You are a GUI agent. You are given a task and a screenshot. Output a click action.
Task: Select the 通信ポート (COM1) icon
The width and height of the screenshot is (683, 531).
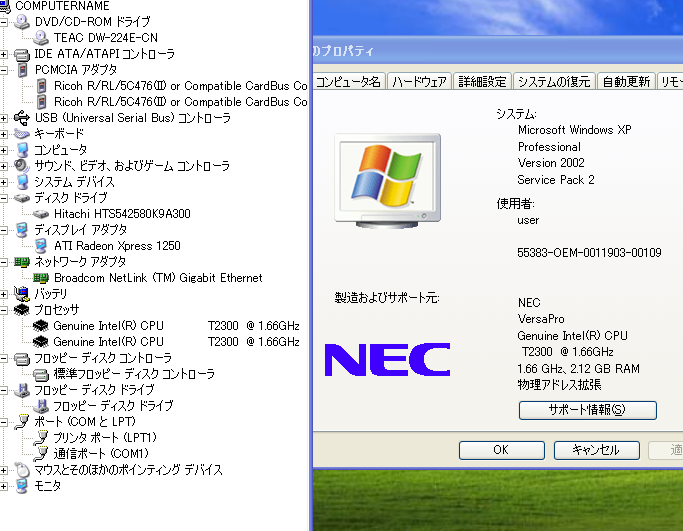pyautogui.click(x=41, y=454)
